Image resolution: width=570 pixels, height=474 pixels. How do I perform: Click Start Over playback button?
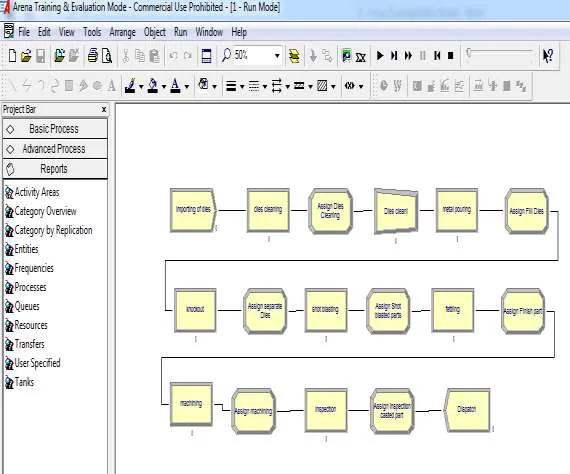click(x=437, y=56)
